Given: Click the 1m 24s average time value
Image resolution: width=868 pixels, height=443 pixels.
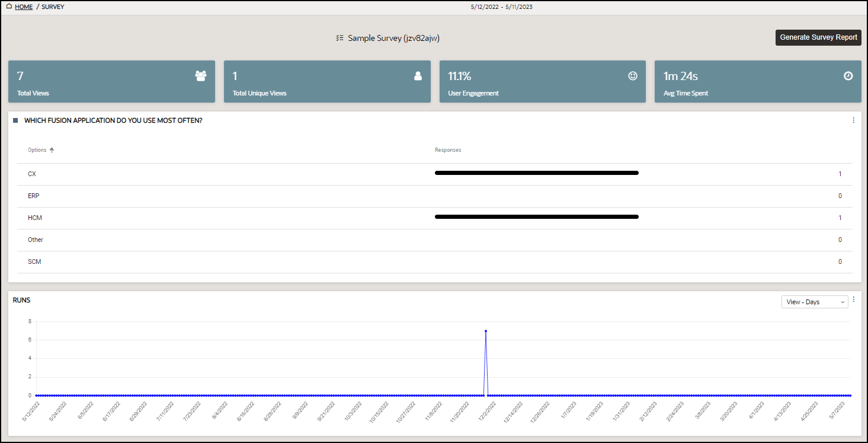Looking at the screenshot, I should tap(681, 76).
